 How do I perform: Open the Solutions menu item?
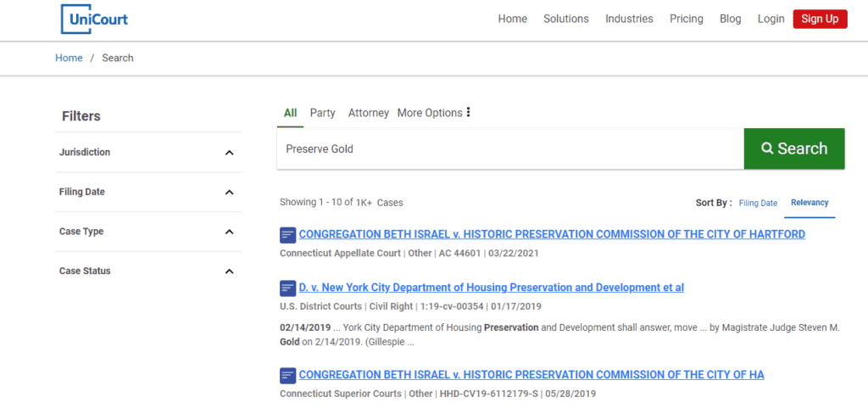pyautogui.click(x=565, y=19)
